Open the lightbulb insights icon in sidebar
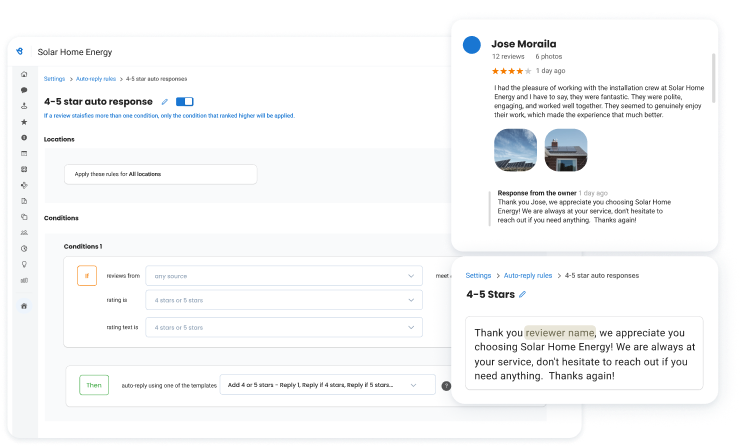 point(24,264)
